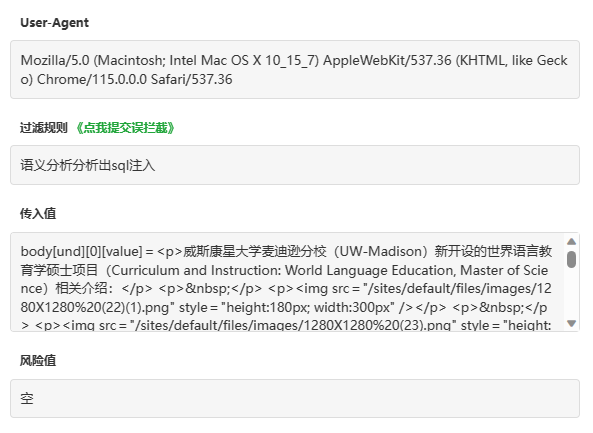Select the 风险值 field containing 空
The height and width of the screenshot is (433, 593).
click(295, 399)
